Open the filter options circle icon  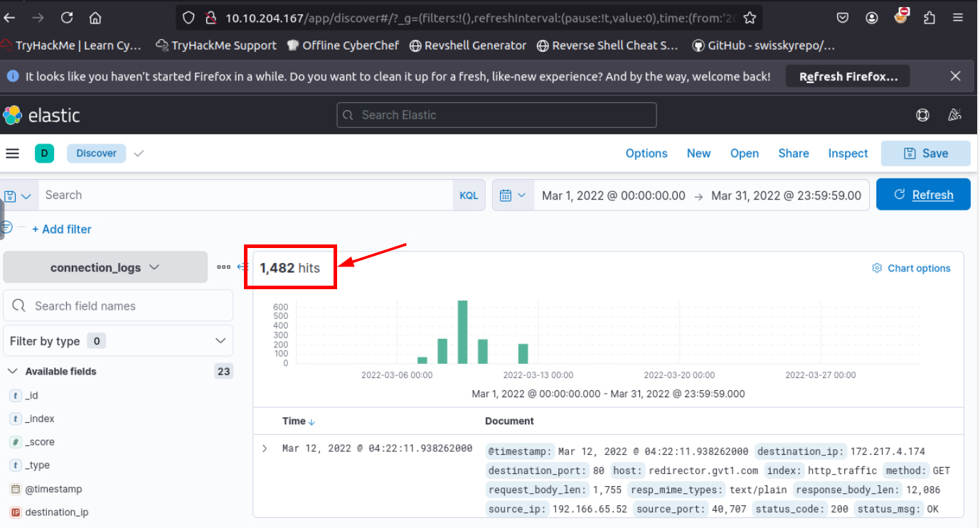click(7, 227)
